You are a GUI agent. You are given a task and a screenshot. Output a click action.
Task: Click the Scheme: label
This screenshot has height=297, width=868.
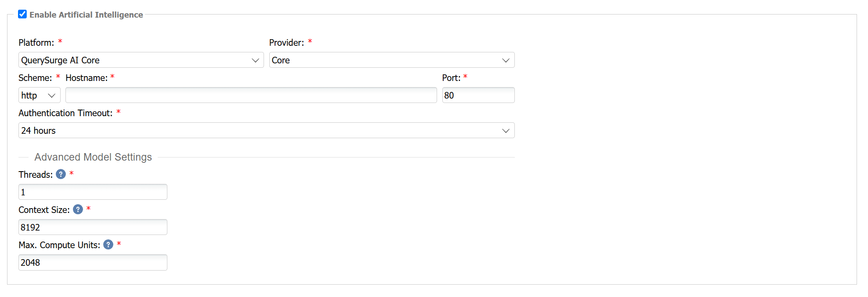click(x=35, y=78)
